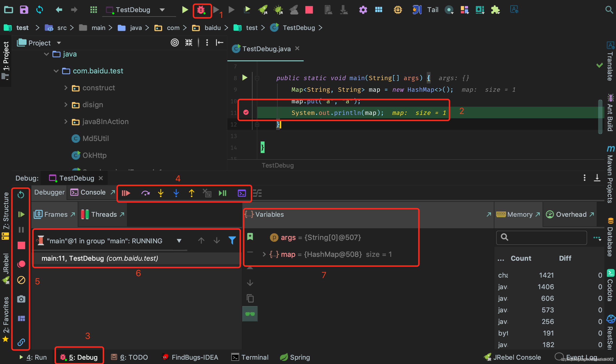Toggle the run line marker on line 8
The height and width of the screenshot is (364, 616).
coord(244,77)
